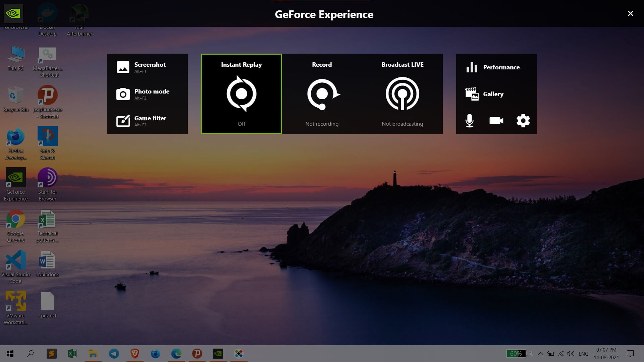
Task: Open Firefox Developer Edition from the taskbar
Action: pos(155,354)
